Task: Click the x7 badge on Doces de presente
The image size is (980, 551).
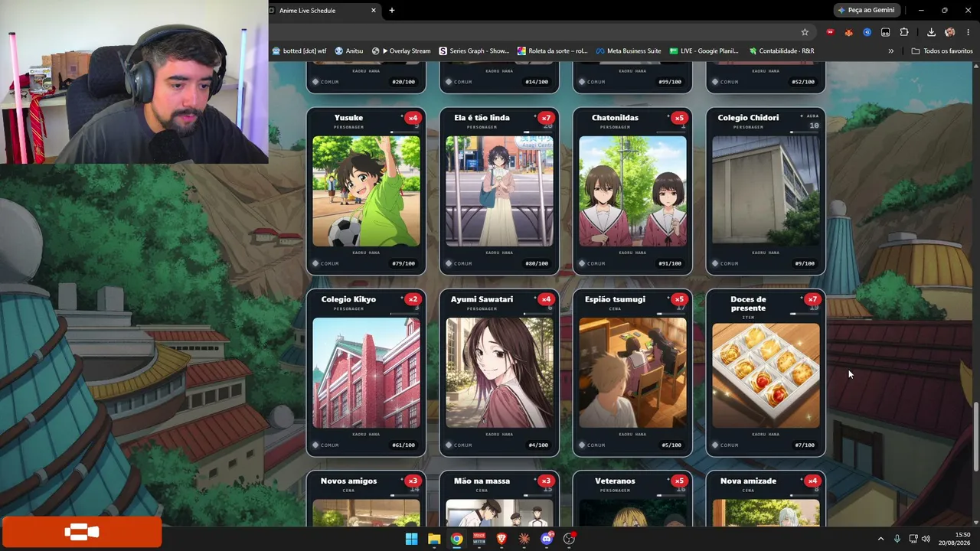Action: [x=812, y=299]
